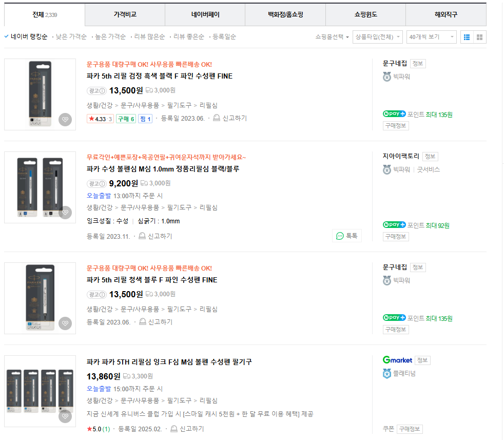Open product 파카 5th 리필 청색 블루
The image size is (504, 440).
[x=152, y=280]
